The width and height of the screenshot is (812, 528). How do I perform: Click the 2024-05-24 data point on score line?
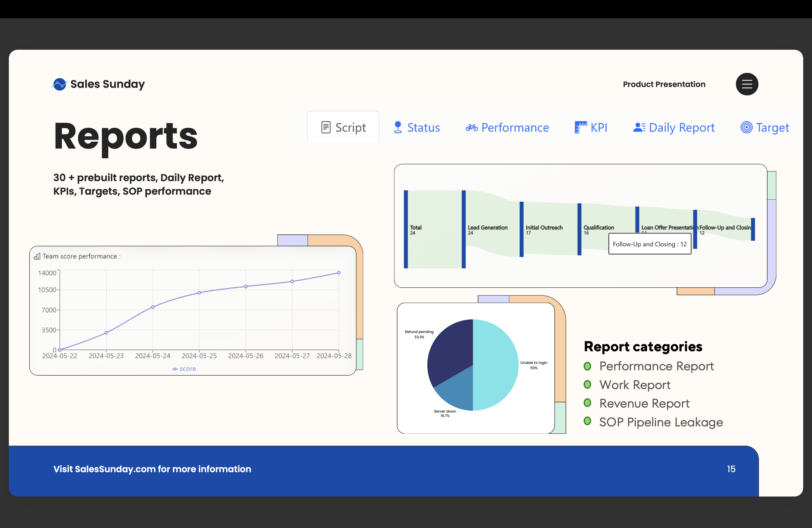153,307
